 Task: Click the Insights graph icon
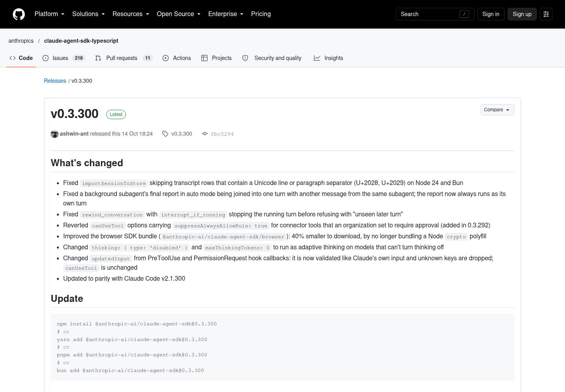pos(317,58)
